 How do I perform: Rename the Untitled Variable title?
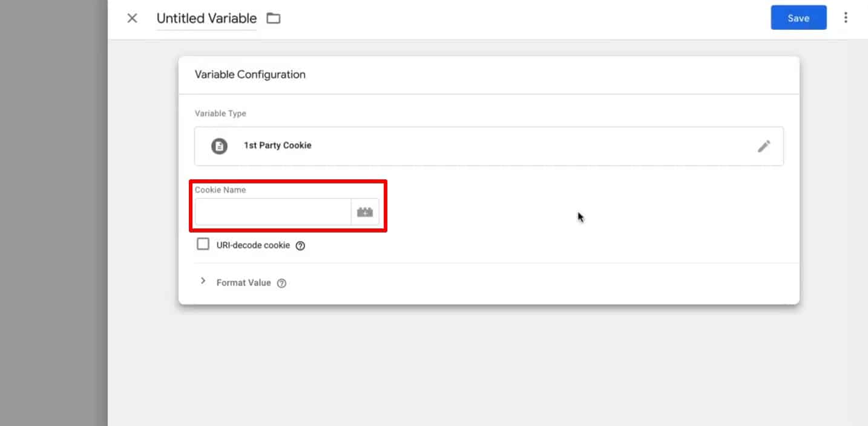click(x=206, y=18)
